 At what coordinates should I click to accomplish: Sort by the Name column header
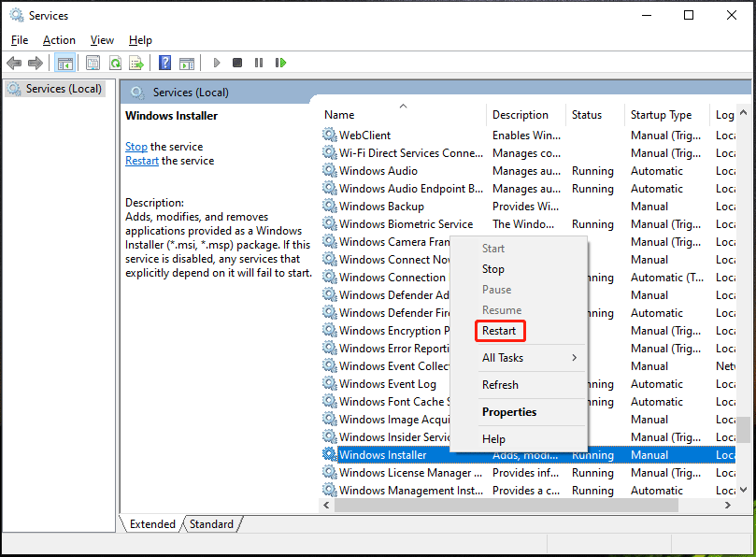(403, 115)
